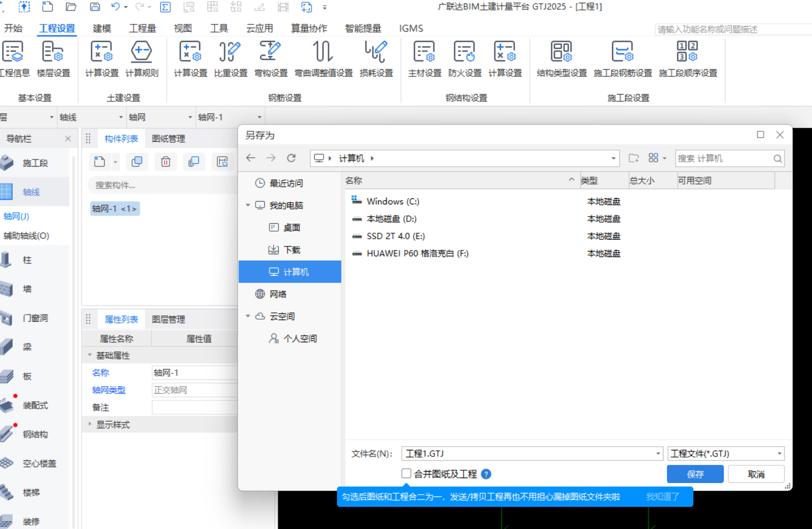This screenshot has height=529, width=812.
Task: Open the 轴线 dropdown in selector bar
Action: click(x=120, y=117)
